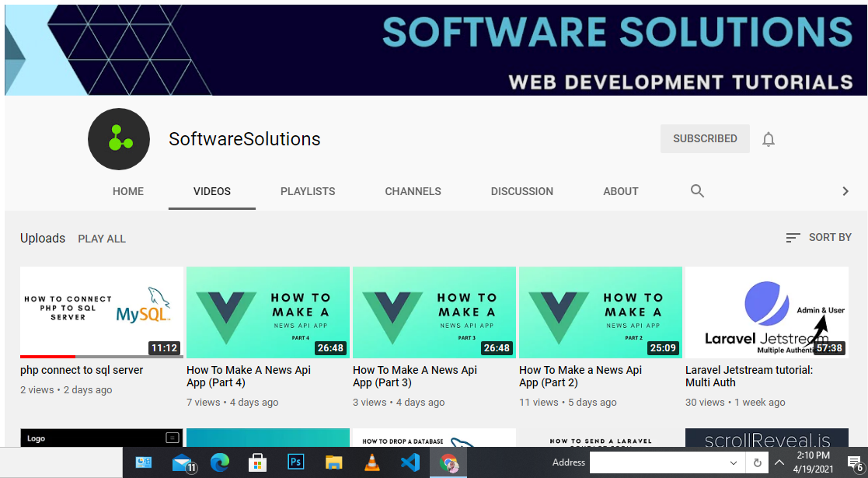
Task: Open the News Api App Part 3 thumbnail
Action: point(434,312)
